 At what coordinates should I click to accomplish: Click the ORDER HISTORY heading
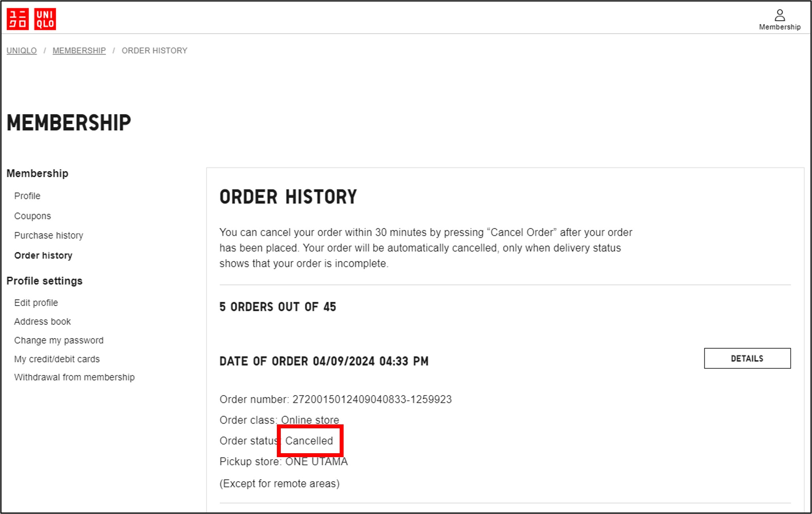288,197
